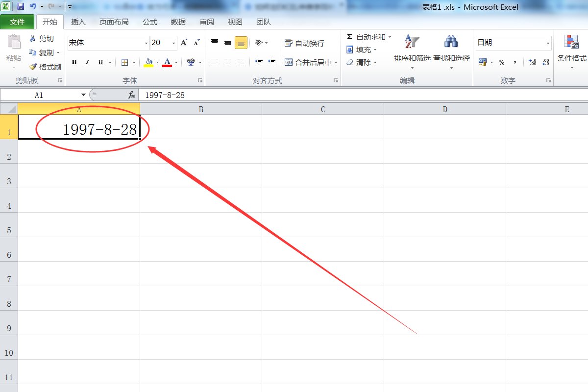Toggle Wrap Text (自动换行)
This screenshot has height=392, width=588.
[x=304, y=43]
